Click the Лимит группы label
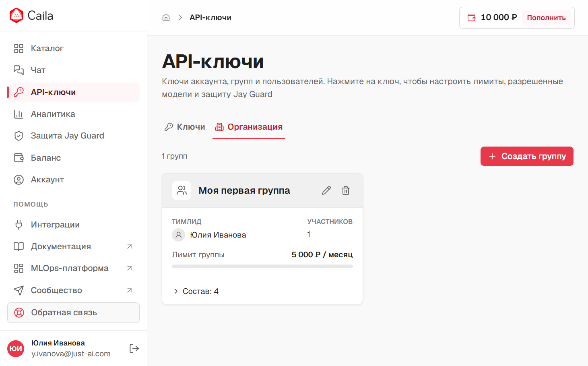This screenshot has width=588, height=366. [x=198, y=254]
